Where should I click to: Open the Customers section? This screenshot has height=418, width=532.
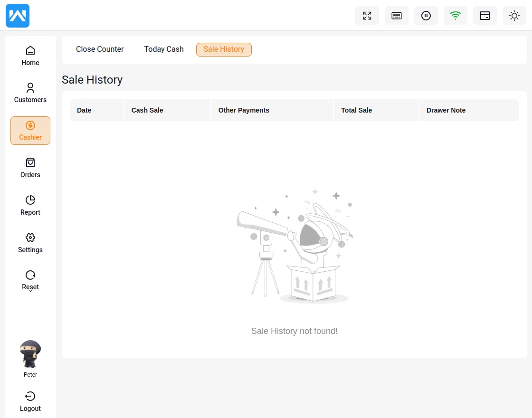(x=30, y=93)
